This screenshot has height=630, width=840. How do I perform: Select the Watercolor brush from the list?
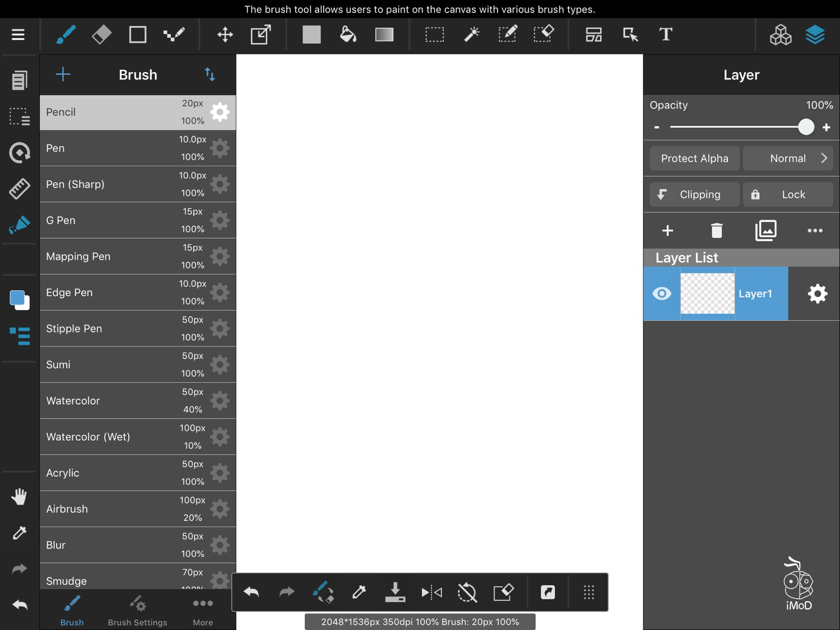point(114,400)
